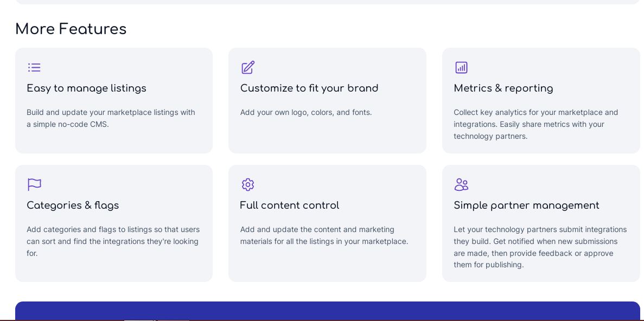Open the 'Metrics & reporting' feature title

[x=503, y=88]
